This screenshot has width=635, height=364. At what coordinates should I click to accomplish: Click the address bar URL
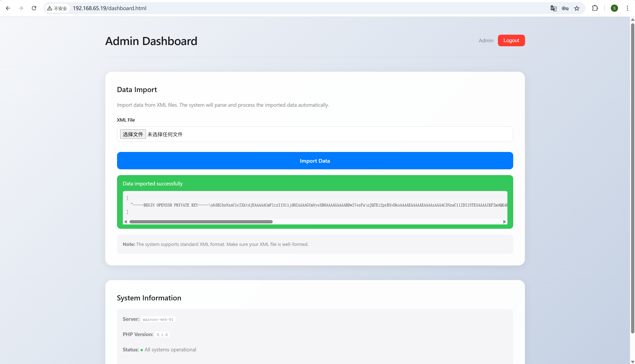pos(109,8)
